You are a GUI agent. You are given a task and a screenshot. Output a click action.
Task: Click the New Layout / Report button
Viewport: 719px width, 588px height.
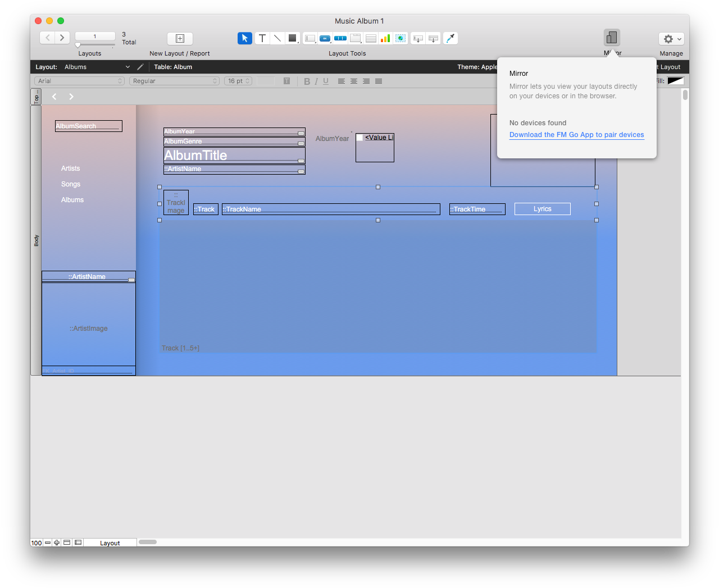180,38
